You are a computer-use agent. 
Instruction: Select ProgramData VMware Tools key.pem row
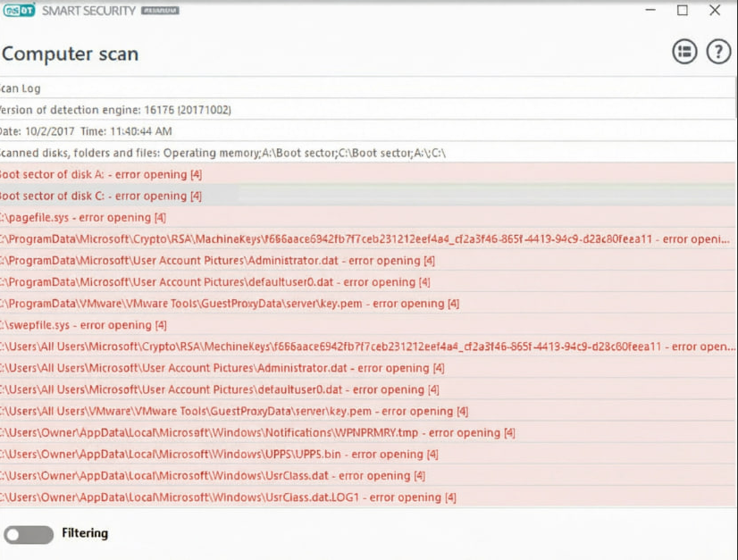367,304
